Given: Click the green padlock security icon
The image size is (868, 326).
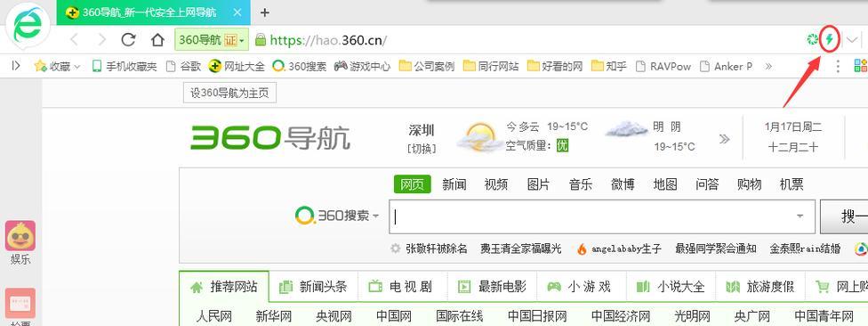Looking at the screenshot, I should point(260,39).
